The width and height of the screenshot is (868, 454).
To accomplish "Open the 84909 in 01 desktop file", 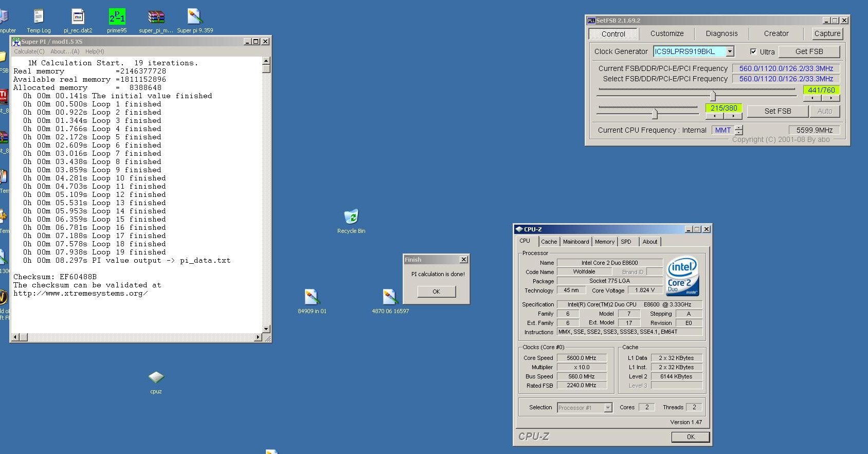I will tap(312, 301).
